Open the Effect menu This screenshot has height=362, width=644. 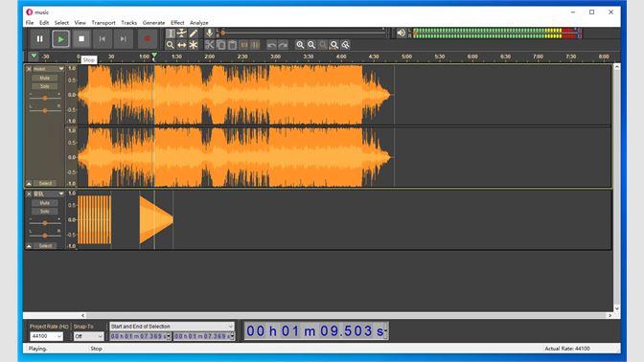coord(177,23)
